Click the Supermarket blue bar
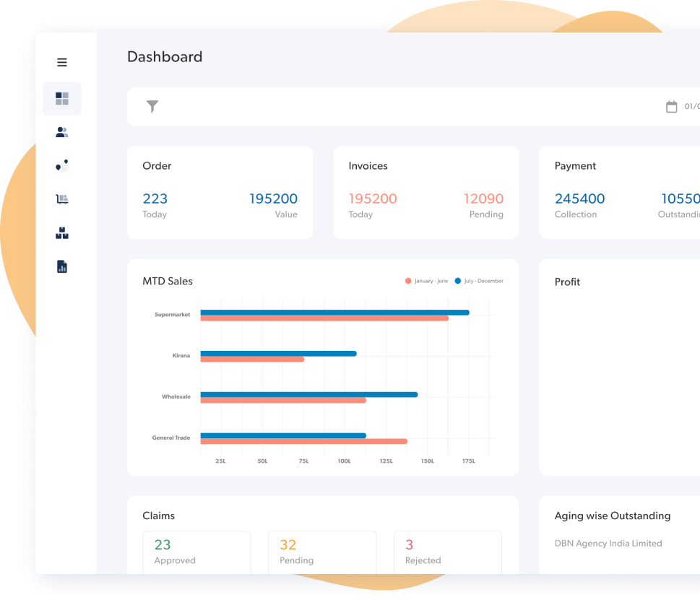The width and height of the screenshot is (700, 600). point(334,313)
